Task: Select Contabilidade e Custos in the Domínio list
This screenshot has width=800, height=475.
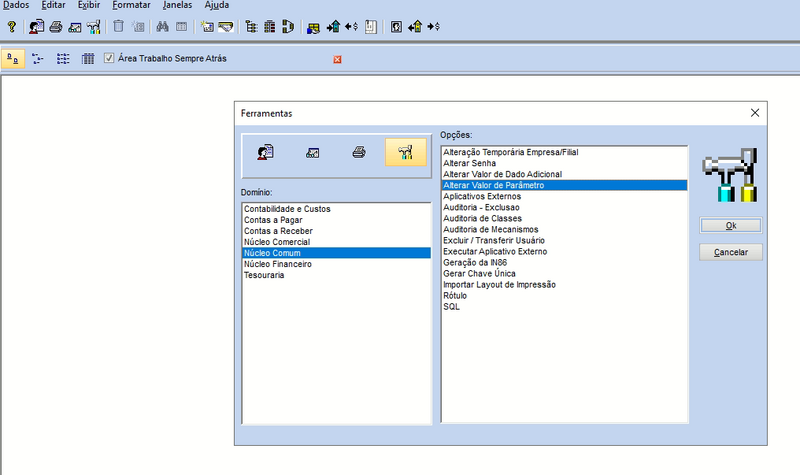Action: (336, 209)
